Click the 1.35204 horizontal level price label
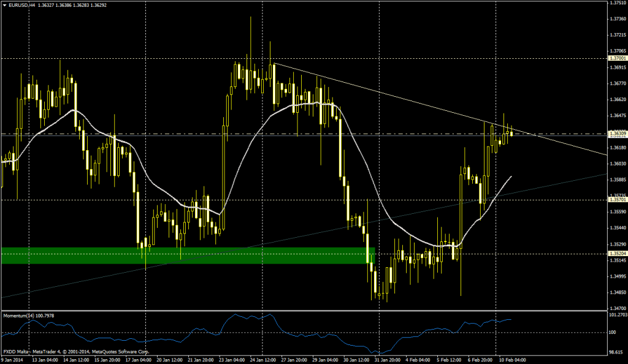 point(616,253)
